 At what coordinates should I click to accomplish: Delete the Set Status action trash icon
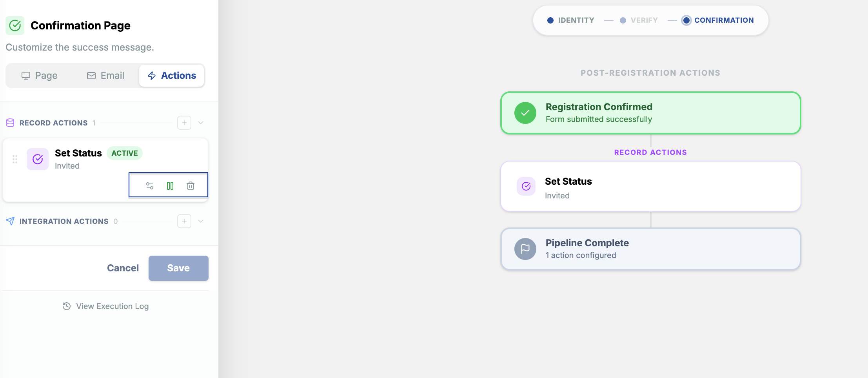(191, 186)
